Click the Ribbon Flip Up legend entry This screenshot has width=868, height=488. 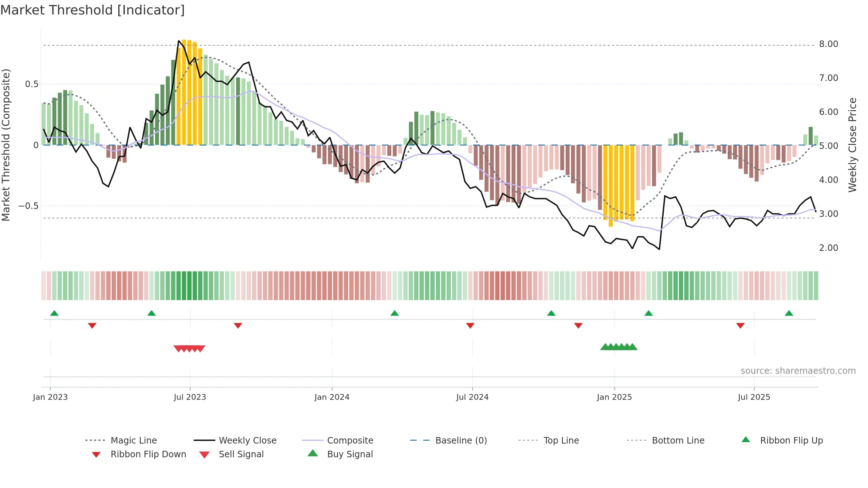coord(782,440)
